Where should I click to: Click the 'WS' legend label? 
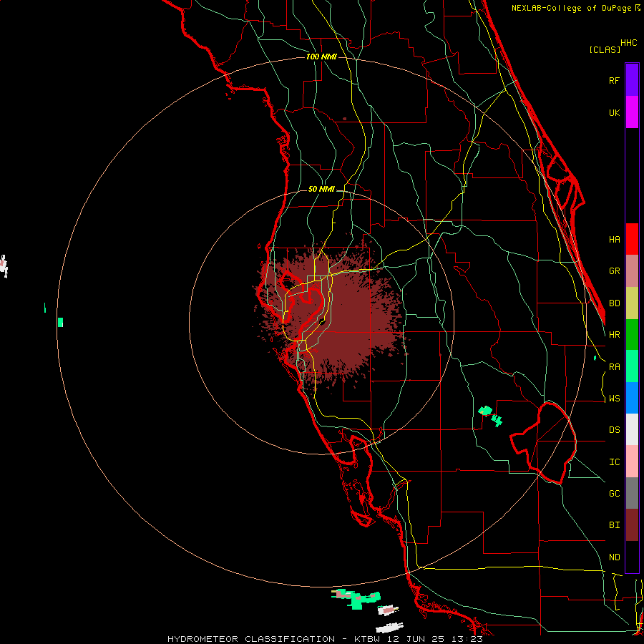click(x=615, y=399)
